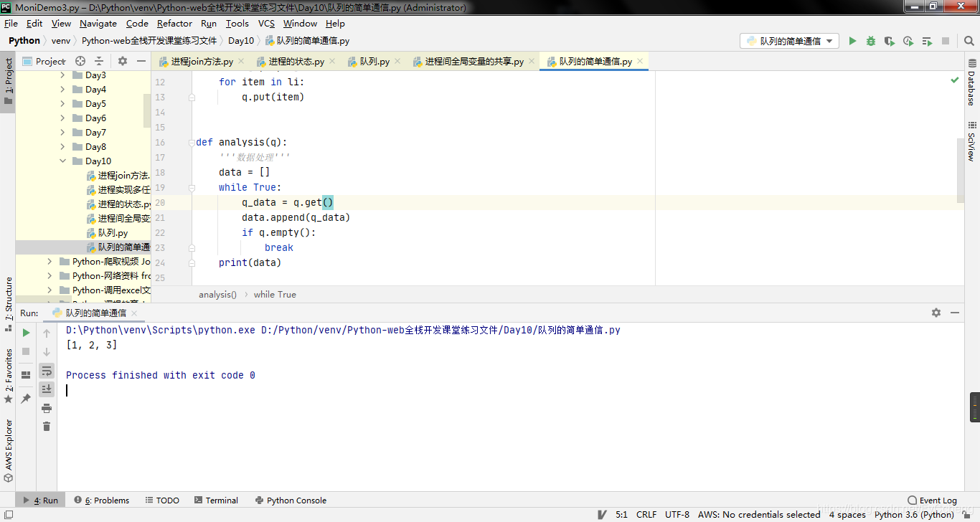
Task: Click the editor vertical scrollbar
Action: click(961, 169)
